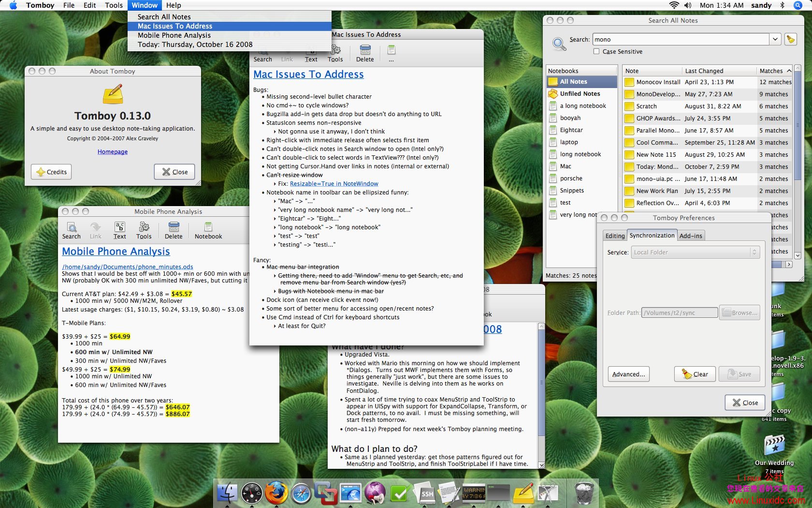Click the notebook icon in the Mac Issues toolbar

[391, 53]
